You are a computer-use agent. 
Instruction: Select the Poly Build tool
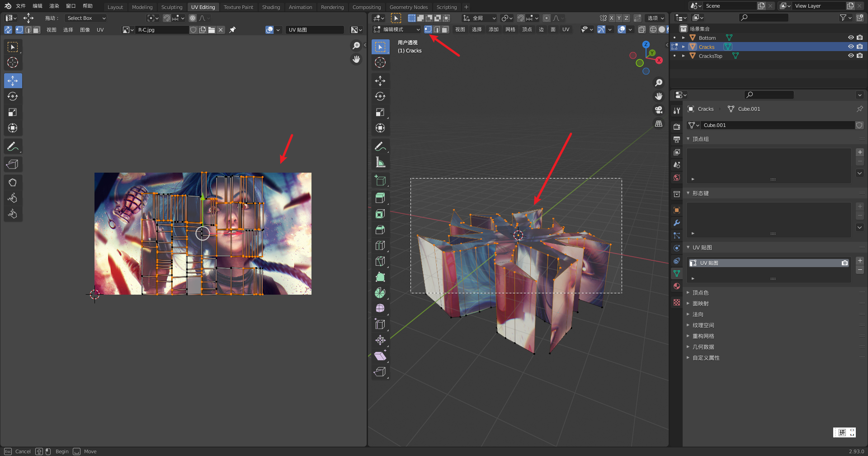click(x=380, y=277)
